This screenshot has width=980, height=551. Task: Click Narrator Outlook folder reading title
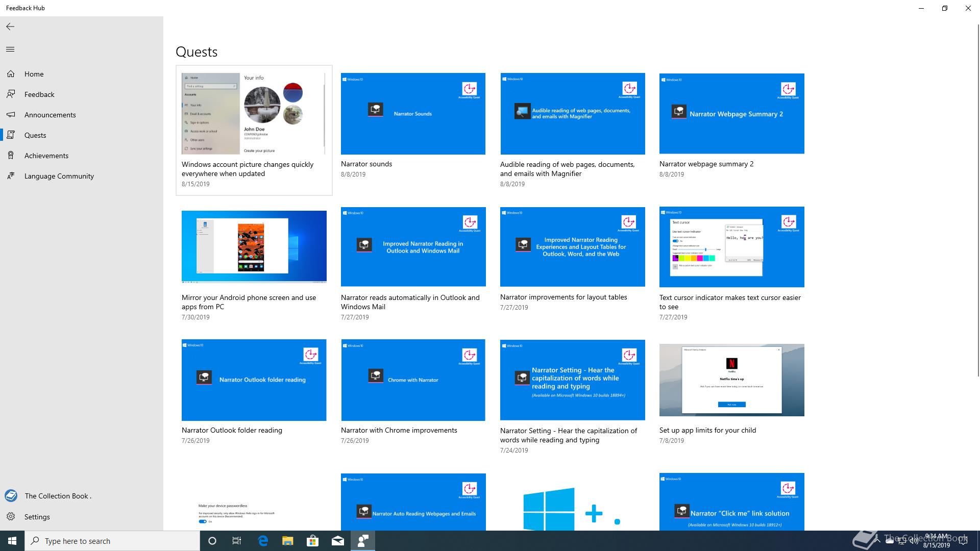(x=232, y=430)
